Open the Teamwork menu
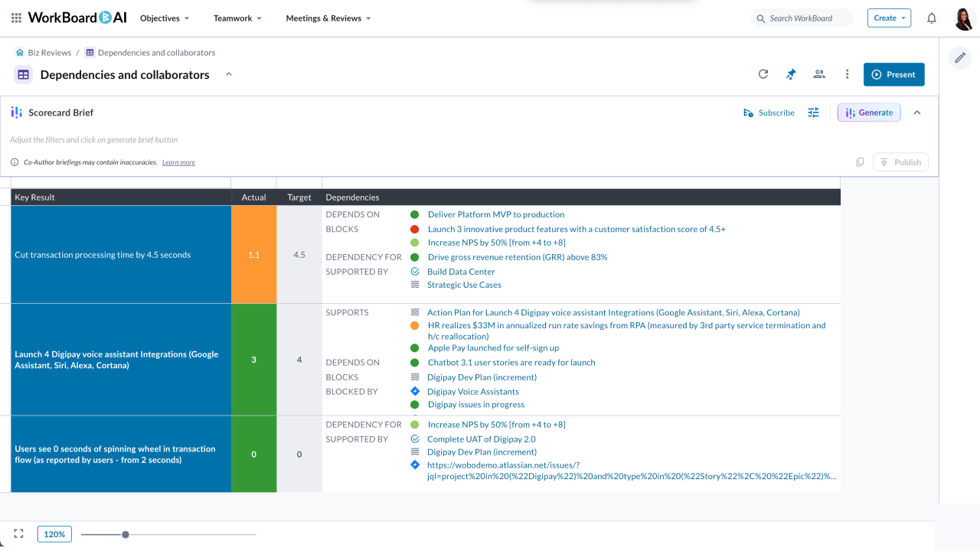 pyautogui.click(x=237, y=18)
